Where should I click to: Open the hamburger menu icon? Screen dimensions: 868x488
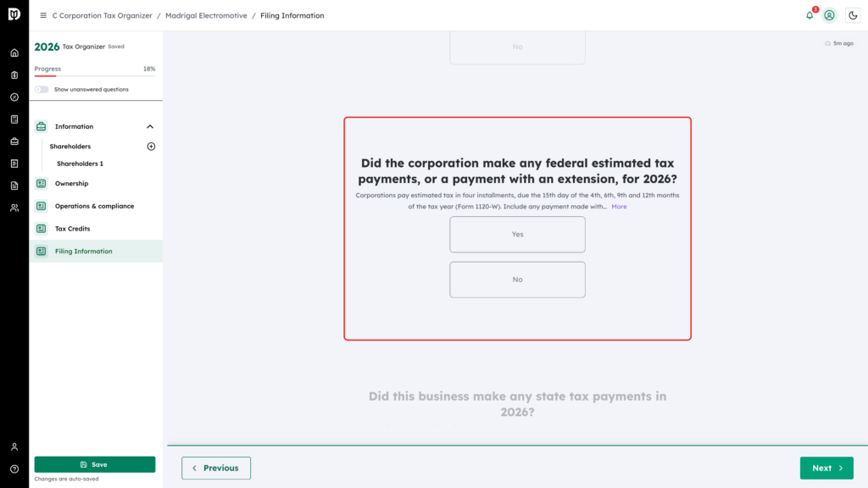[43, 15]
